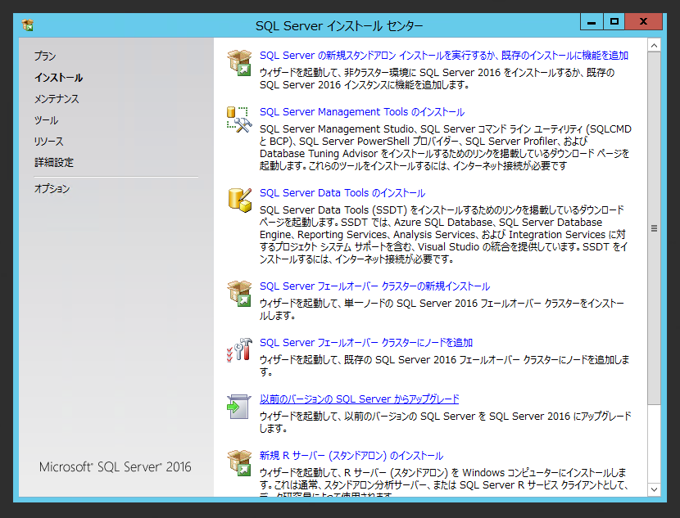Open the メンテナンス section
Viewport: 680px width, 518px height.
click(x=57, y=99)
